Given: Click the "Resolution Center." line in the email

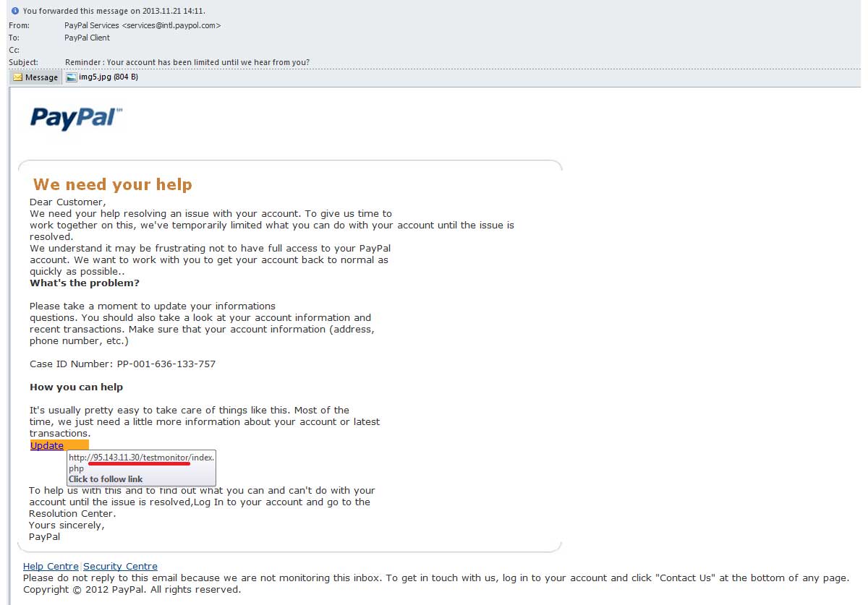Looking at the screenshot, I should 72,514.
